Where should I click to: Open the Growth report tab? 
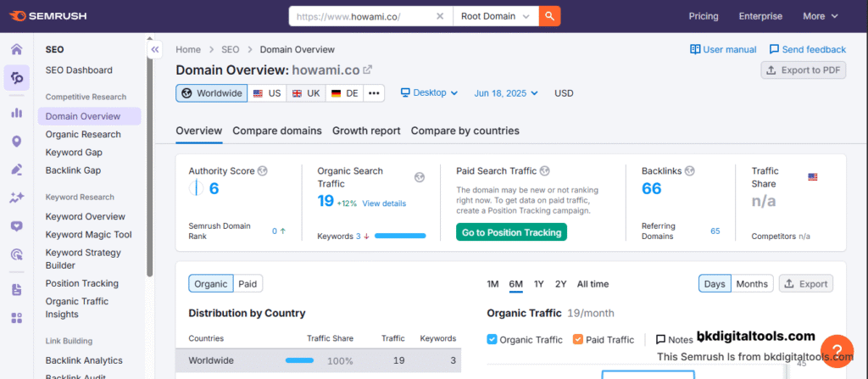tap(366, 131)
